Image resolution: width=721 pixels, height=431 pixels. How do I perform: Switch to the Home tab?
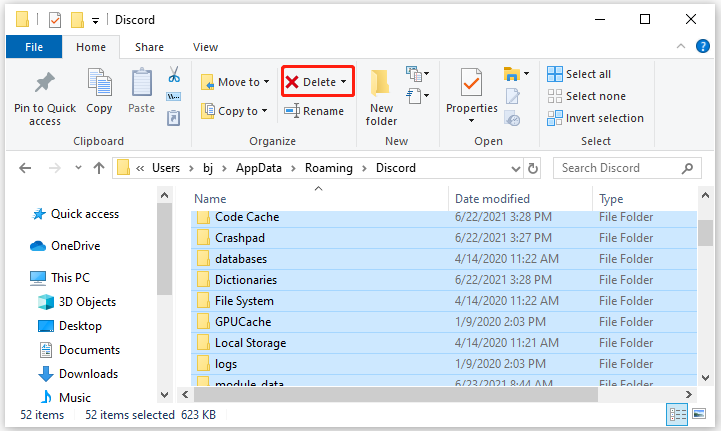(x=91, y=47)
